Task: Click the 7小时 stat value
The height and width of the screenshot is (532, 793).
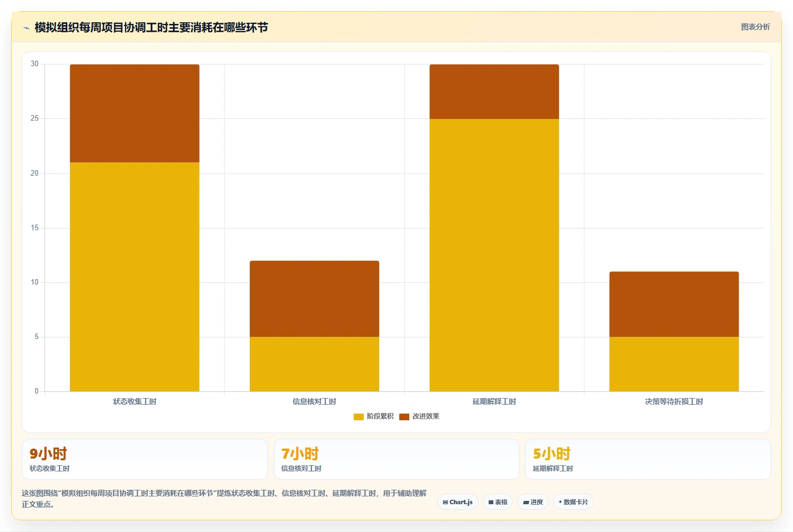Action: [x=300, y=454]
